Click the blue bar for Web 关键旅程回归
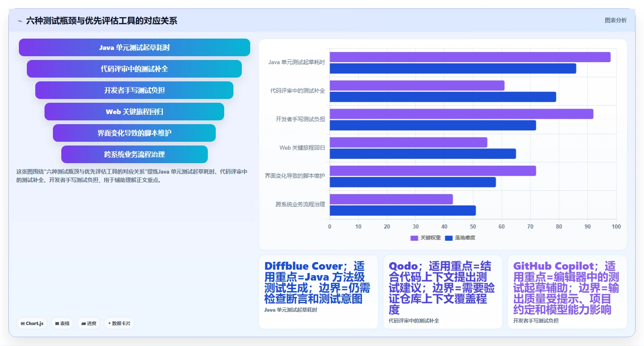Image resolution: width=644 pixels, height=346 pixels. tap(423, 154)
